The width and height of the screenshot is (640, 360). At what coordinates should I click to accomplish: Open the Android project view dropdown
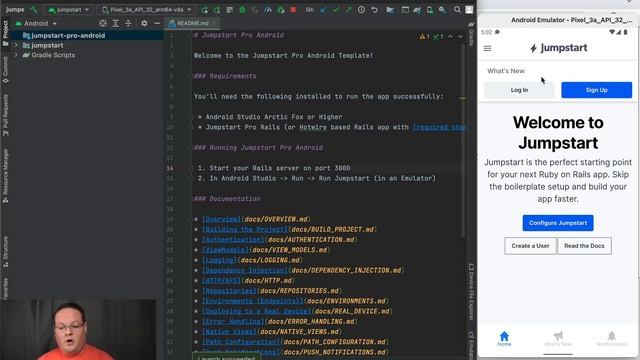36,24
